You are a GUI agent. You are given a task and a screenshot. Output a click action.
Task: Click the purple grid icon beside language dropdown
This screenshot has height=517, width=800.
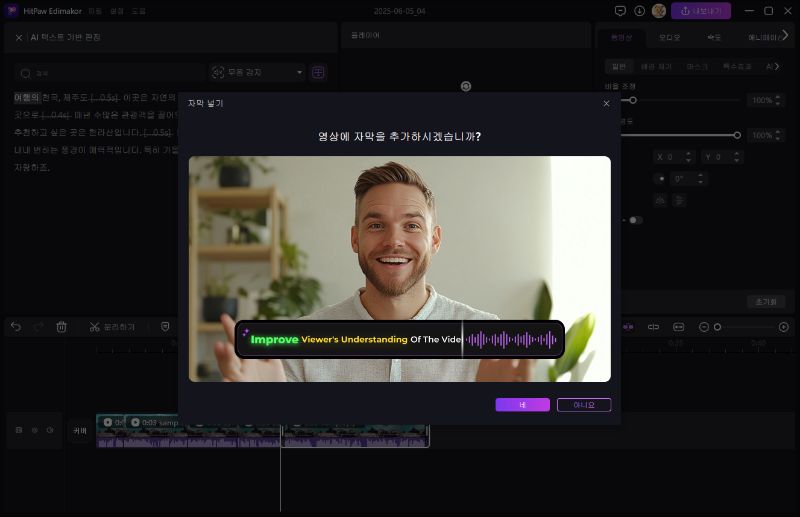coord(318,72)
